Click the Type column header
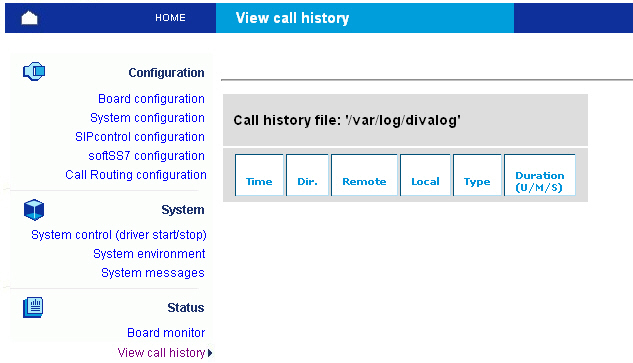This screenshot has width=633, height=363. click(477, 175)
